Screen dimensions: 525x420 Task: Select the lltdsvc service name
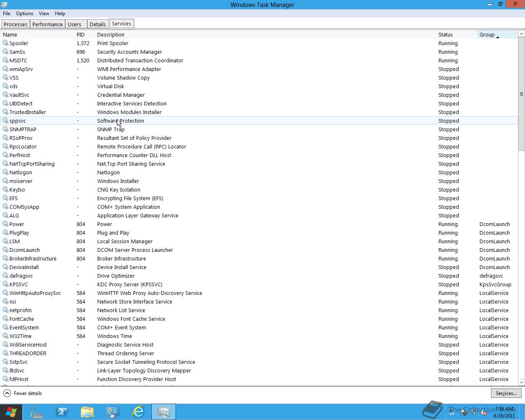click(x=17, y=370)
